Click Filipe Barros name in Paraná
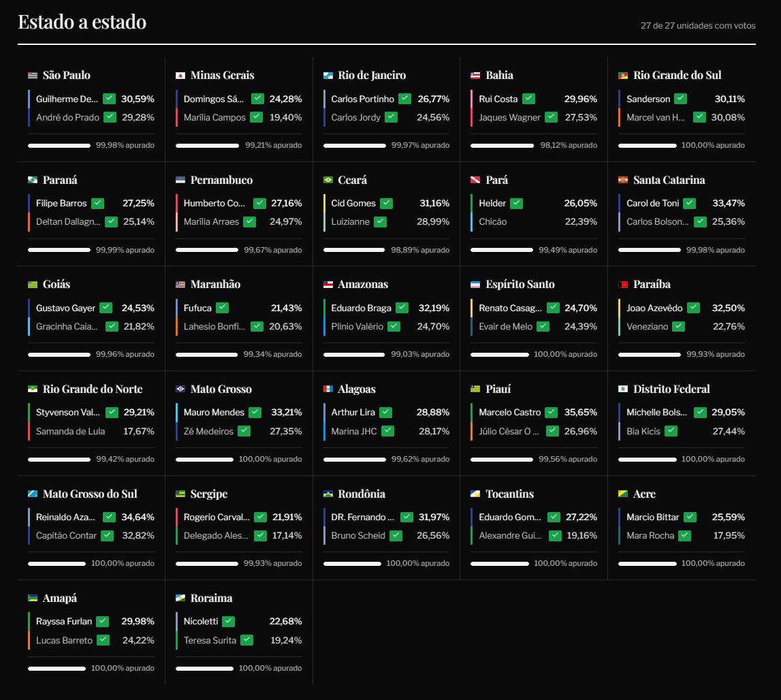Viewport: 781px width, 700px height. pos(61,204)
